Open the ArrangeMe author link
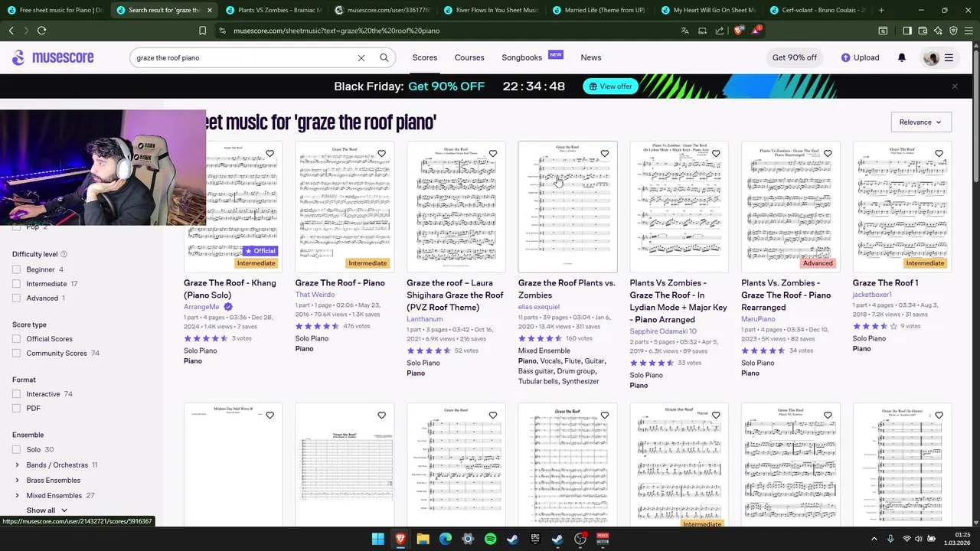The height and width of the screenshot is (551, 980). (x=201, y=307)
